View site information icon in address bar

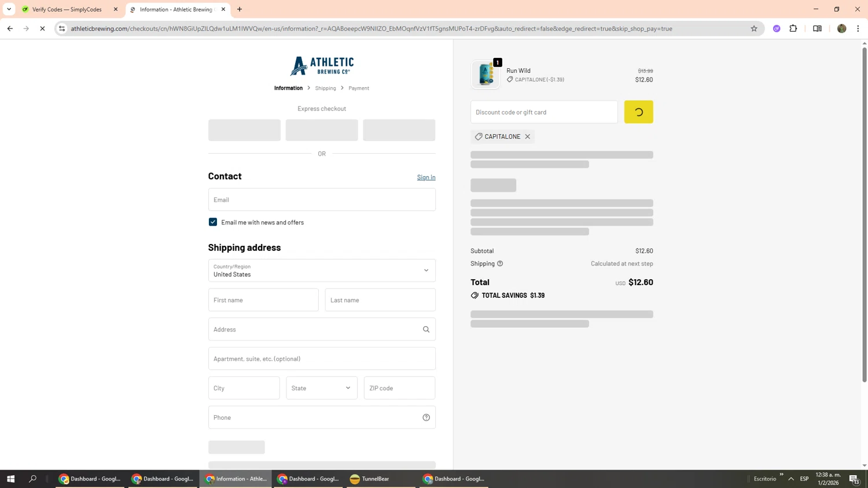click(x=62, y=28)
